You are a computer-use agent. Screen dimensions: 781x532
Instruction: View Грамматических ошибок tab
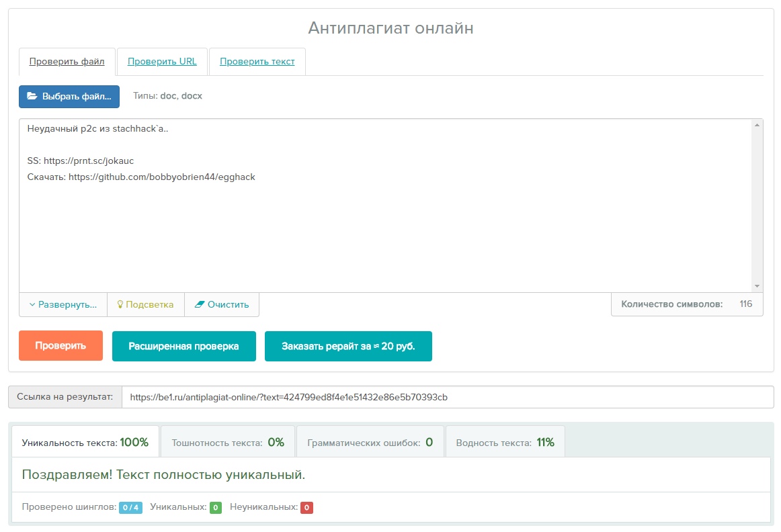click(370, 443)
